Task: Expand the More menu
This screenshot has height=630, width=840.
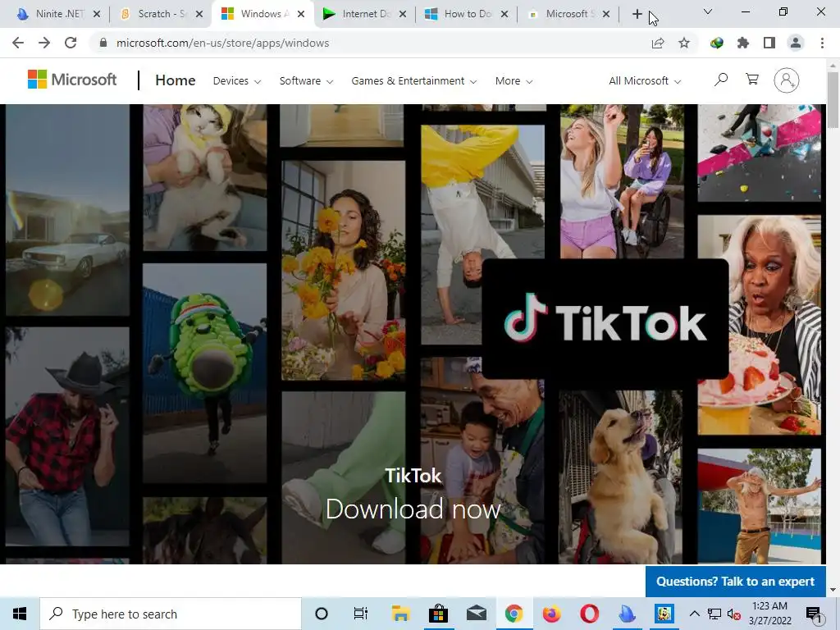Action: 514,81
